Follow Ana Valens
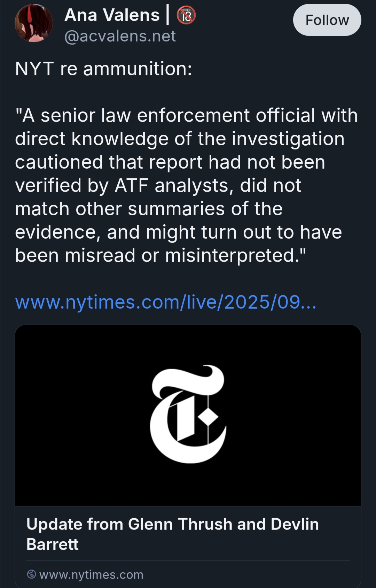 click(327, 20)
